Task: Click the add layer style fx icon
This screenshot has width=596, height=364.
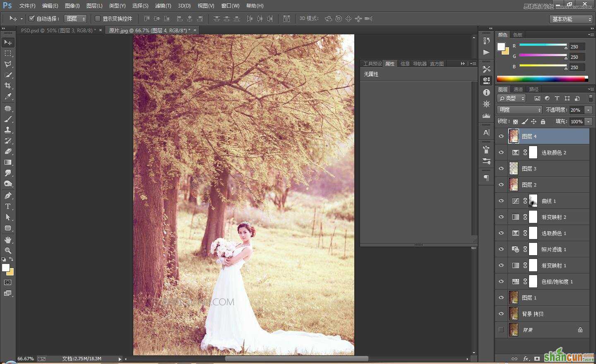Action: (526, 359)
